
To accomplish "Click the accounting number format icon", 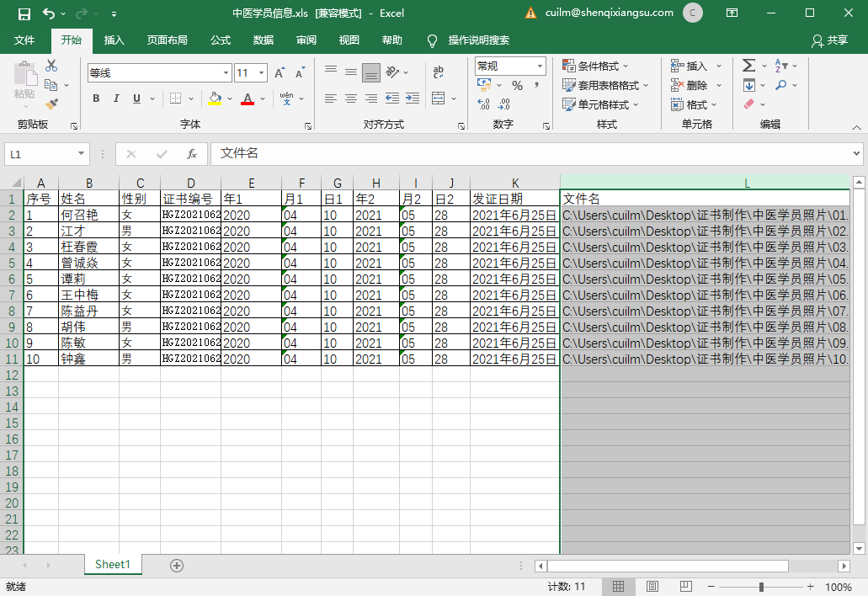I will [x=484, y=85].
